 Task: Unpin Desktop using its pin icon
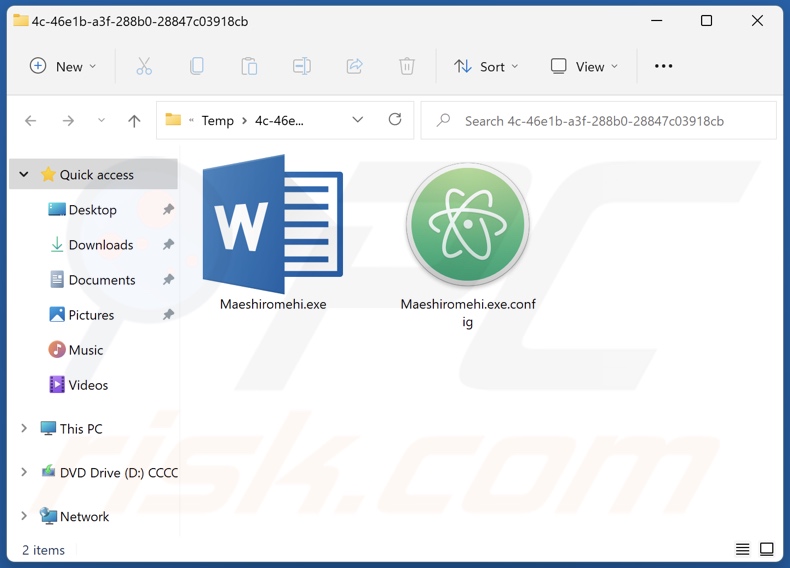click(x=168, y=209)
